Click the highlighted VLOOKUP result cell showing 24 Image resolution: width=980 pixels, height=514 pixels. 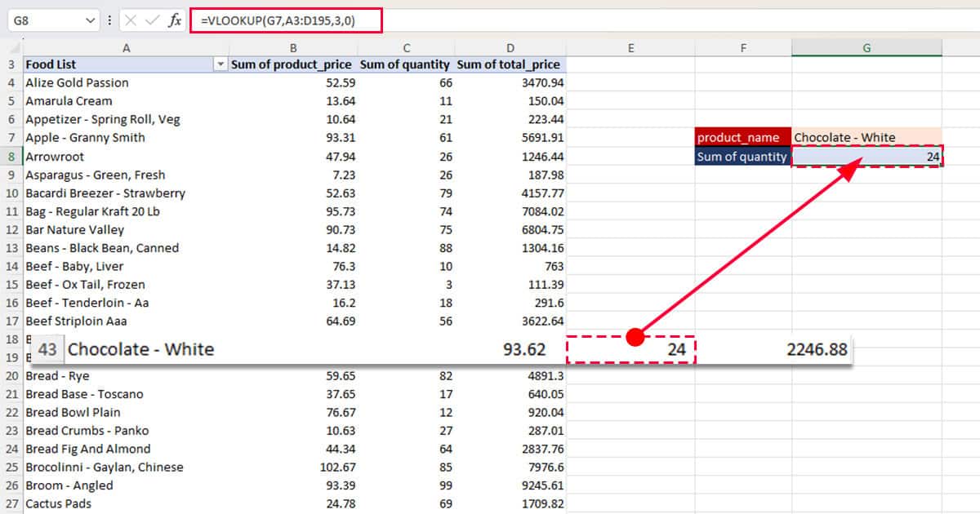866,156
